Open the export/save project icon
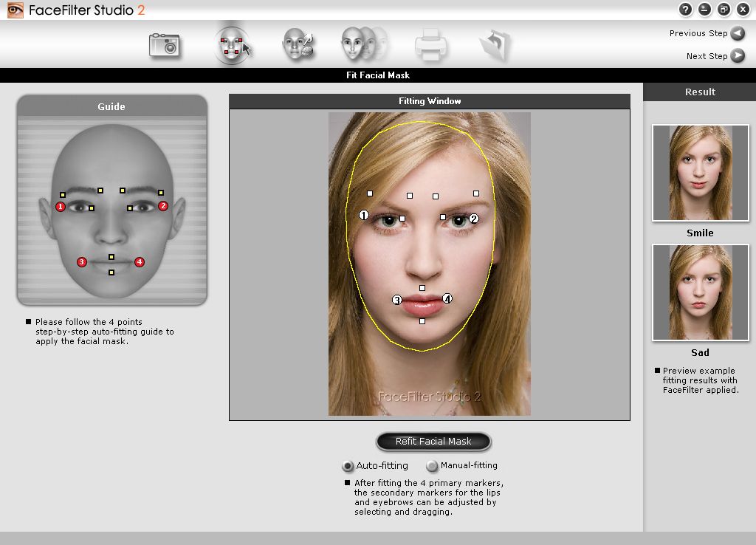 (x=496, y=44)
